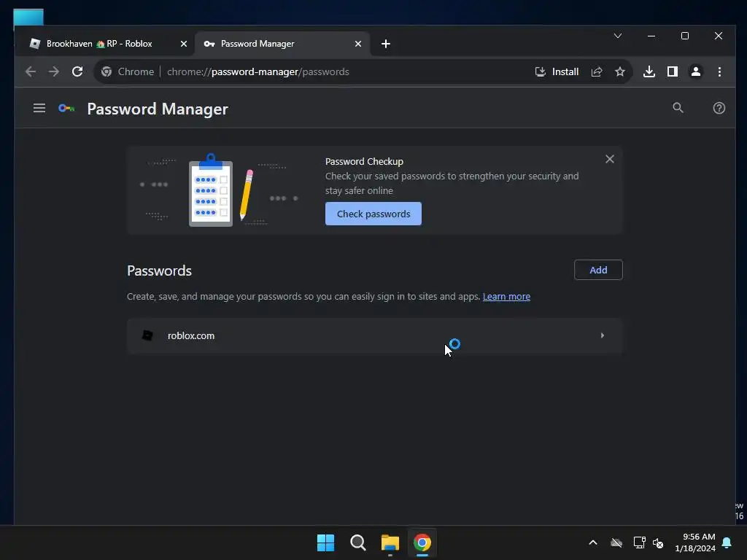
Task: Bookmark this page with the star
Action: tap(620, 72)
